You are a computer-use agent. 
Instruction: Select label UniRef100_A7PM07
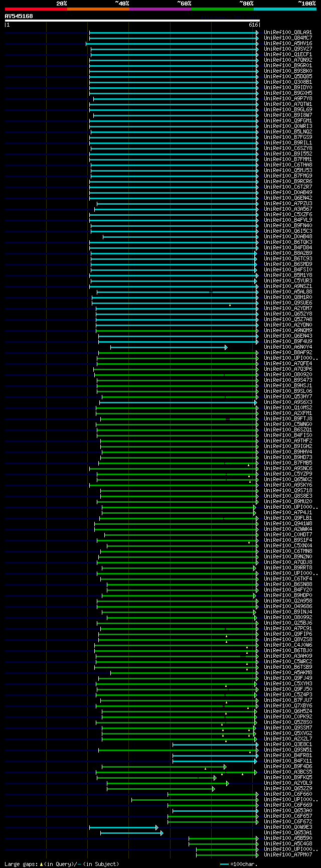click(x=288, y=854)
